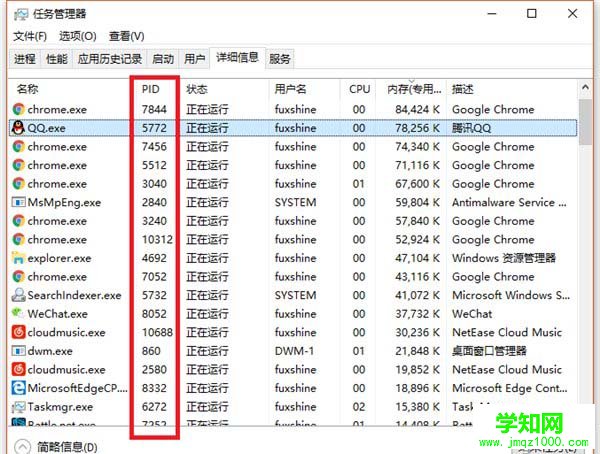
Task: Click memory value 47,104 K
Action: point(417,258)
